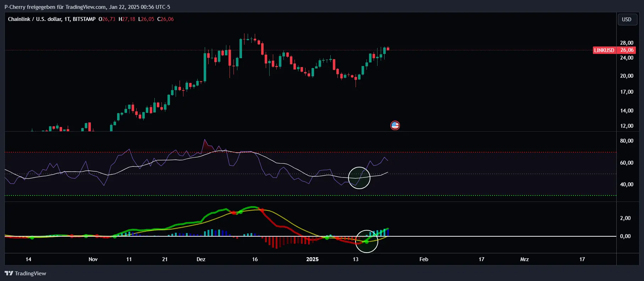Image resolution: width=644 pixels, height=281 pixels.
Task: Click the RSI 40,00 axis label
Action: (x=627, y=184)
